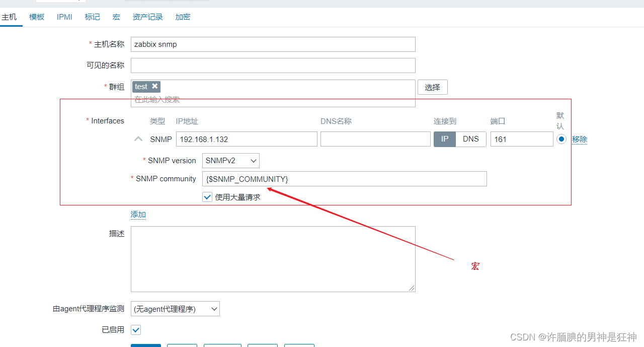Open the 模板 tab

[x=37, y=17]
